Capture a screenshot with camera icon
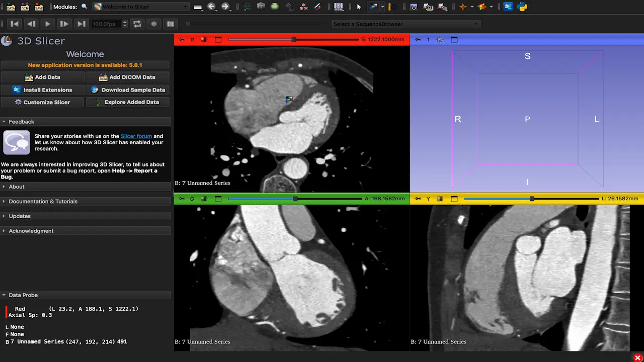The height and width of the screenshot is (362, 644). (414, 7)
